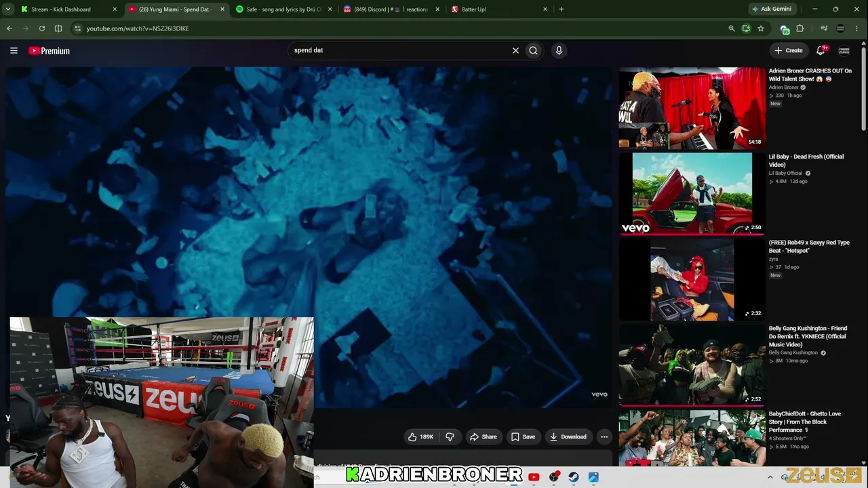Save the video to a playlist
The image size is (868, 488).
pyautogui.click(x=523, y=436)
